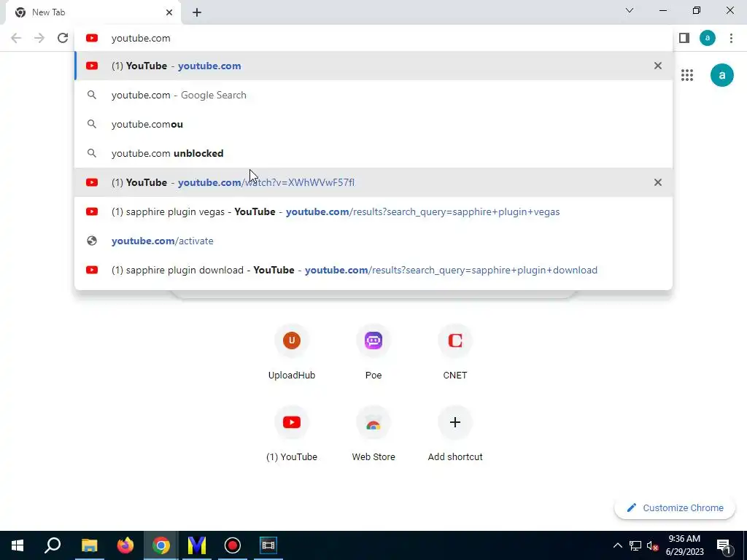Open the youtube.com/activate suggestion
747x560 pixels.
(x=373, y=241)
